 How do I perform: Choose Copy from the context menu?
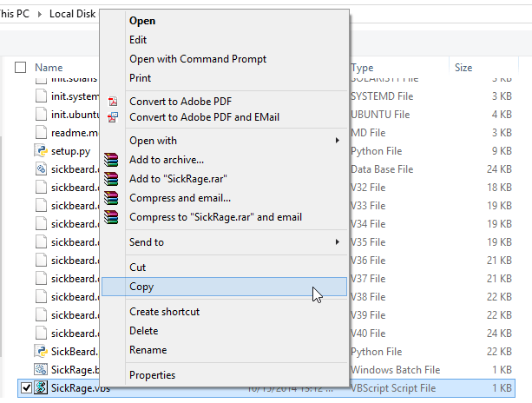pos(141,287)
